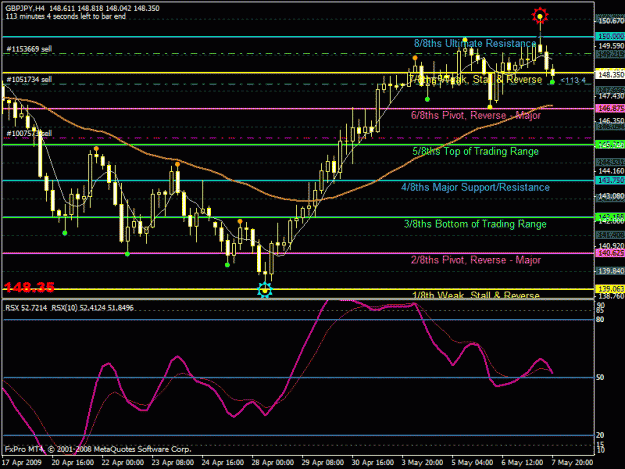Click the 3/8ths Bottom of Trading Range label
The image size is (625, 469).
[x=475, y=224]
